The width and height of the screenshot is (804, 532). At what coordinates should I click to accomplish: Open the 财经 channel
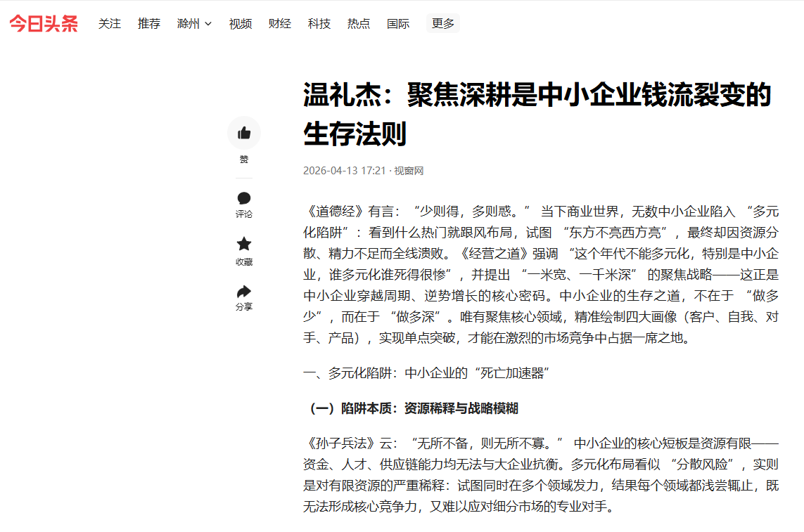[x=279, y=22]
